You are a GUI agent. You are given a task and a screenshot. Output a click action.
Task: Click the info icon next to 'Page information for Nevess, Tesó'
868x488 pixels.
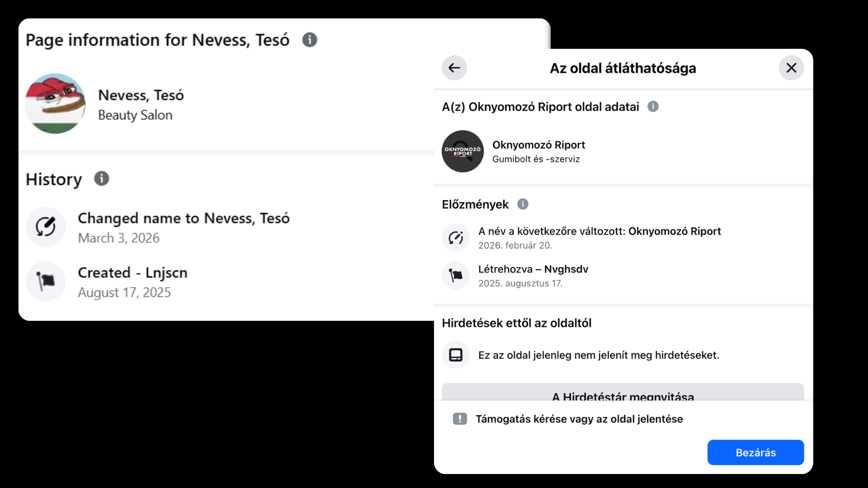[310, 40]
